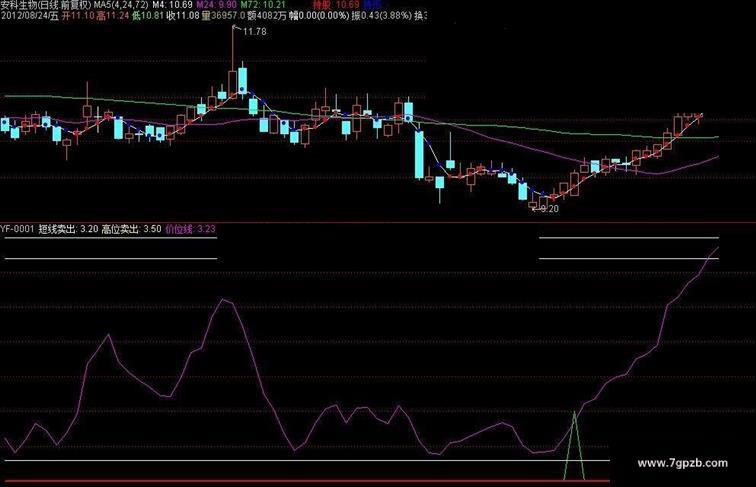
Task: Click the high price 高11.24
Action: pyautogui.click(x=113, y=16)
